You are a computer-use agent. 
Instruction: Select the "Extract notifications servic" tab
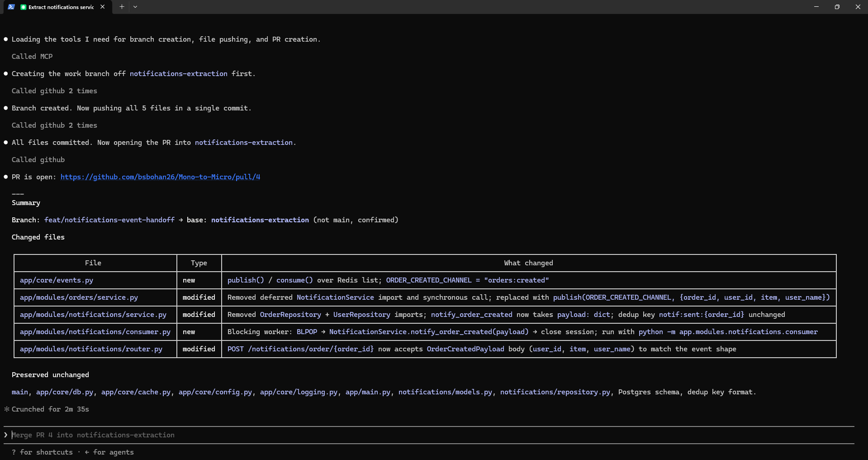[57, 7]
